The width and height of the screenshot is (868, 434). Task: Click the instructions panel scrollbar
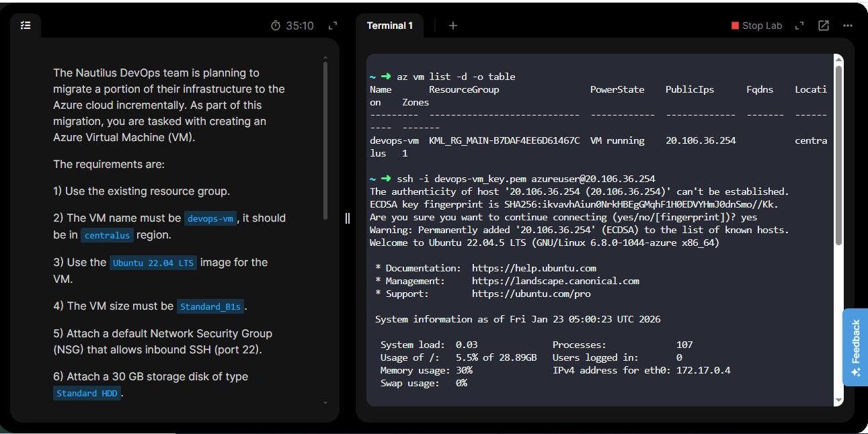pos(325,141)
